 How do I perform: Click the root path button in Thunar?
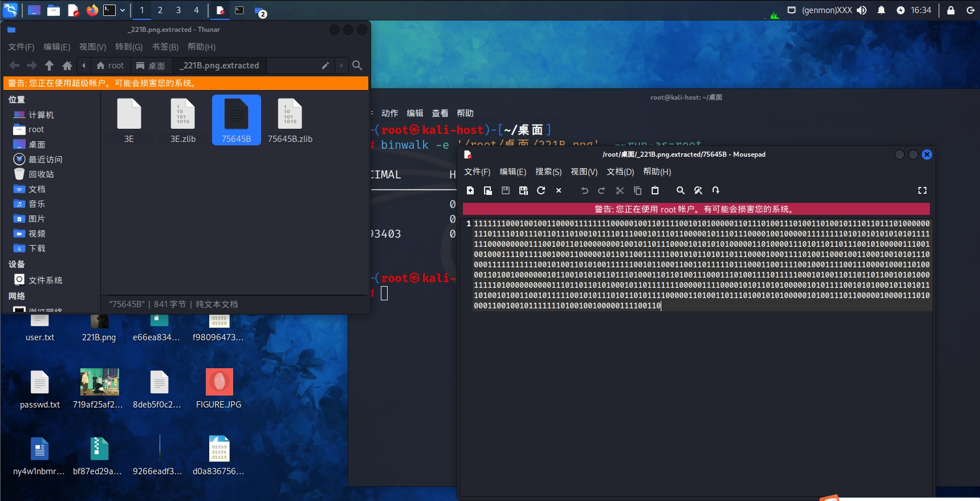point(110,66)
